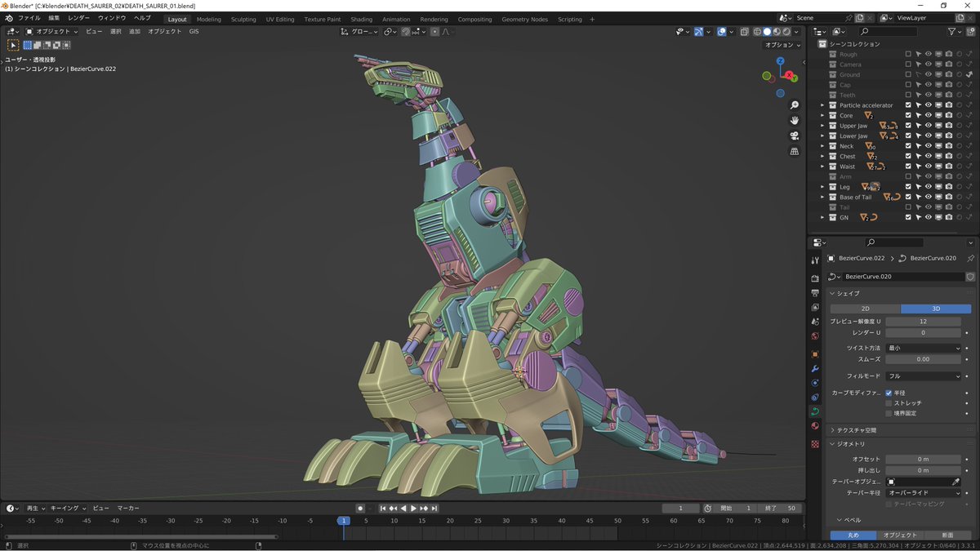This screenshot has width=980, height=551.
Task: Enable the 境界固定 checkbox
Action: [889, 413]
